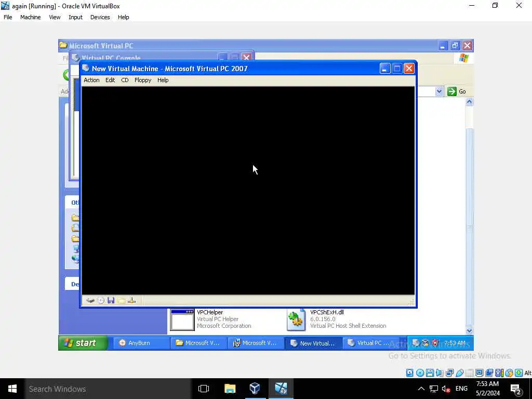Click CD drive icon in Virtual PC status bar
Screen dimensions: 532x399
coord(101,300)
